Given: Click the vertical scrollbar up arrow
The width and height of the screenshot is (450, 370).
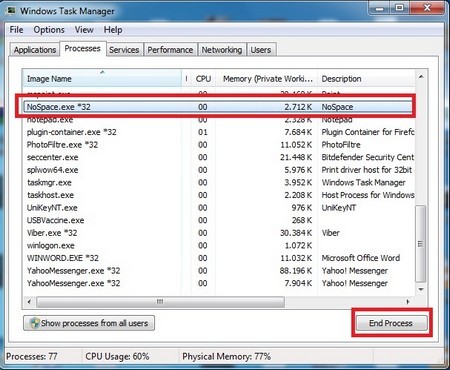Looking at the screenshot, I should point(421,77).
